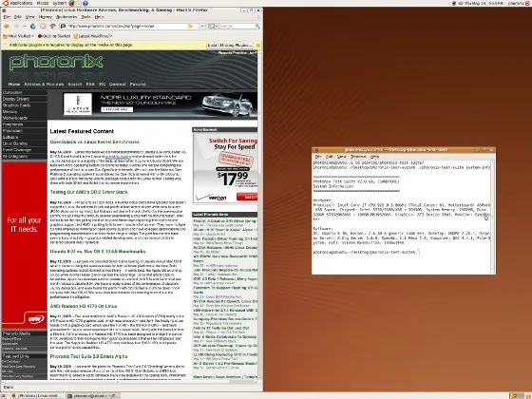Open the workspace switcher in the bottom panel
This screenshot has width=532, height=399.
(518, 395)
